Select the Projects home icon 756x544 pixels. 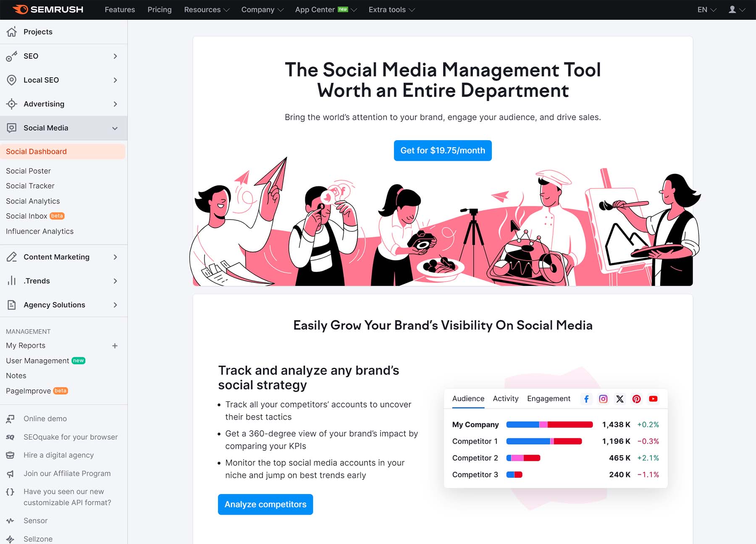12,31
